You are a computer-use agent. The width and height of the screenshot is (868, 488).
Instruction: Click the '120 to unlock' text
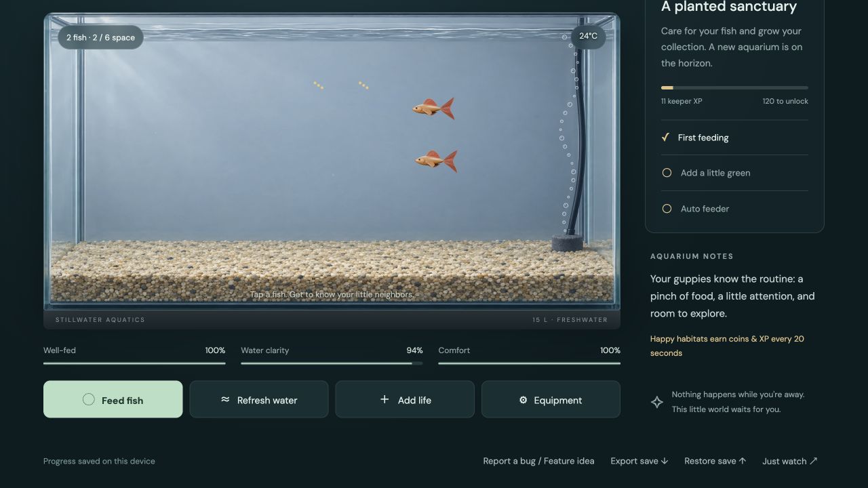[x=785, y=101]
